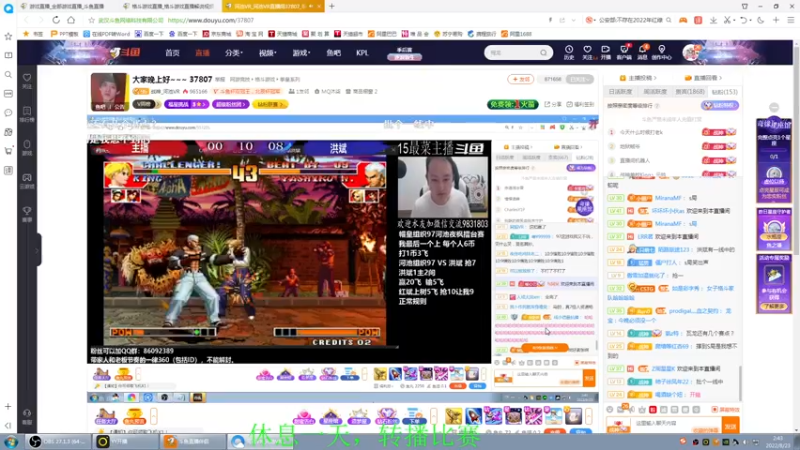Open Douyu start-streaming camera icon
Image resolution: width=800 pixels, height=450 pixels.
click(605, 52)
